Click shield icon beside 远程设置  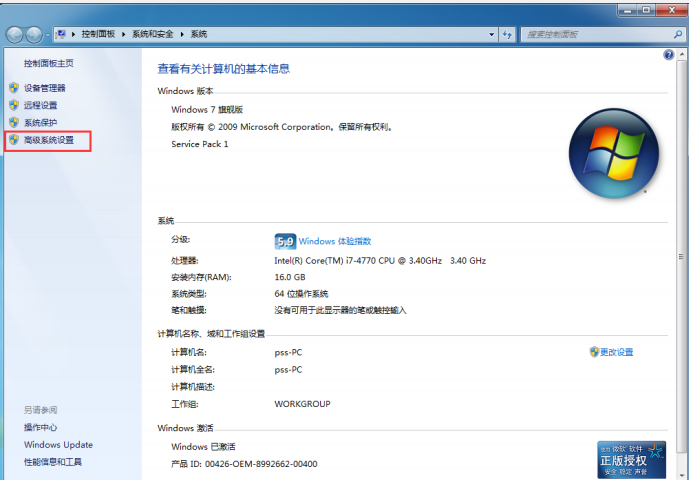tap(14, 105)
